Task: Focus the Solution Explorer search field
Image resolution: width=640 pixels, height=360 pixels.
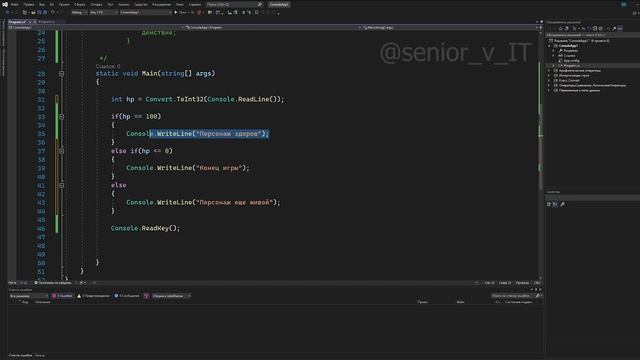Action: (593, 35)
